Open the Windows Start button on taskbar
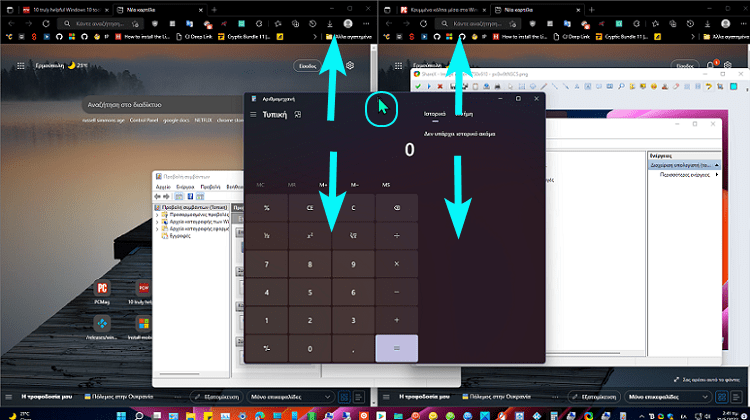This screenshot has height=420, width=750. click(x=121, y=415)
